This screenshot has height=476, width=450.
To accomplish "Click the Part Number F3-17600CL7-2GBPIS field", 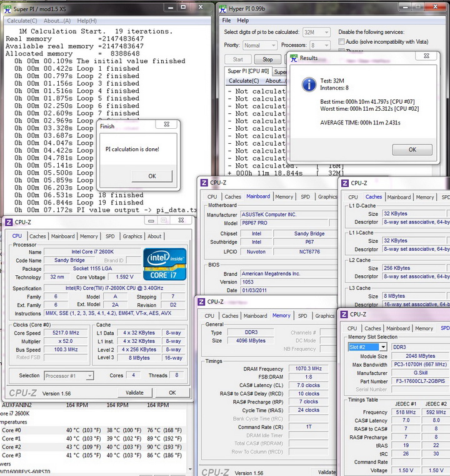I will coord(420,381).
